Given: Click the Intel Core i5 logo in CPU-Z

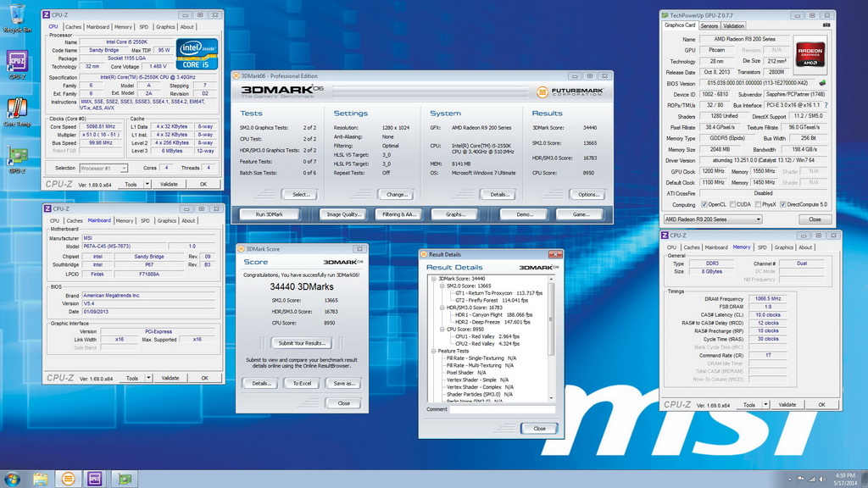Looking at the screenshot, I should click(x=197, y=53).
